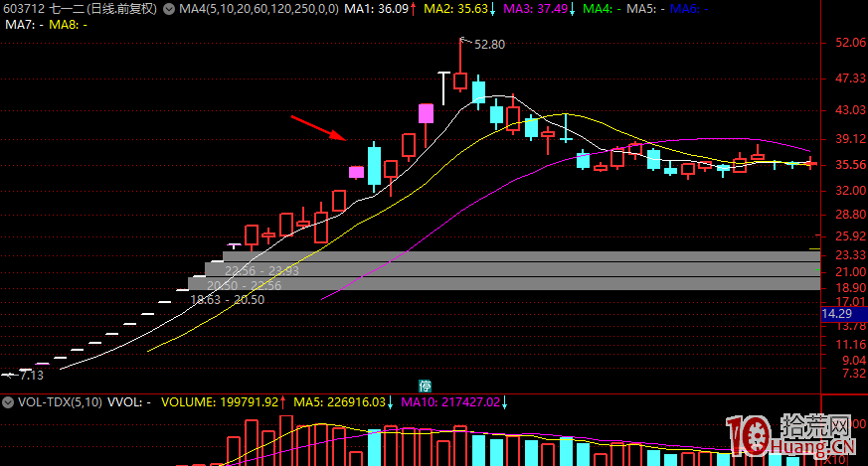Click the MA2: 35.63 value

[x=456, y=9]
